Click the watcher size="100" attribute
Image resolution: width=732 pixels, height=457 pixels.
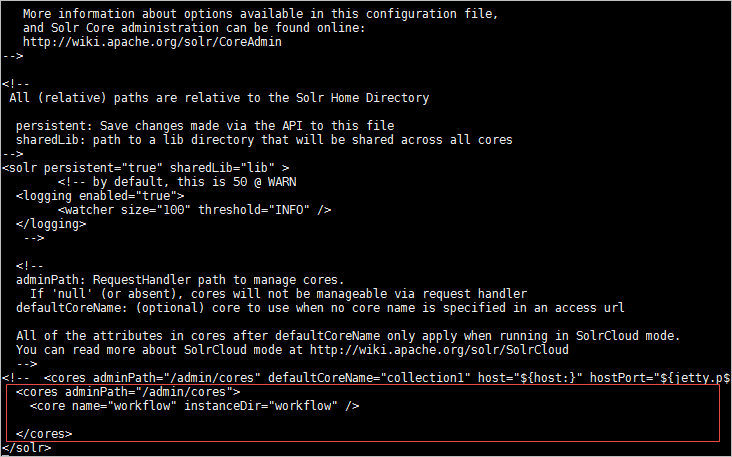click(x=146, y=210)
